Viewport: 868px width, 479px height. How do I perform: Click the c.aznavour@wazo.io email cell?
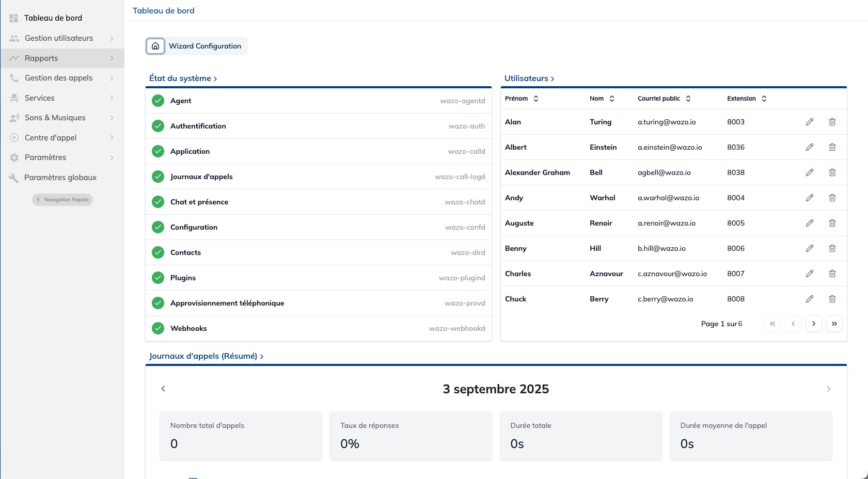(672, 274)
